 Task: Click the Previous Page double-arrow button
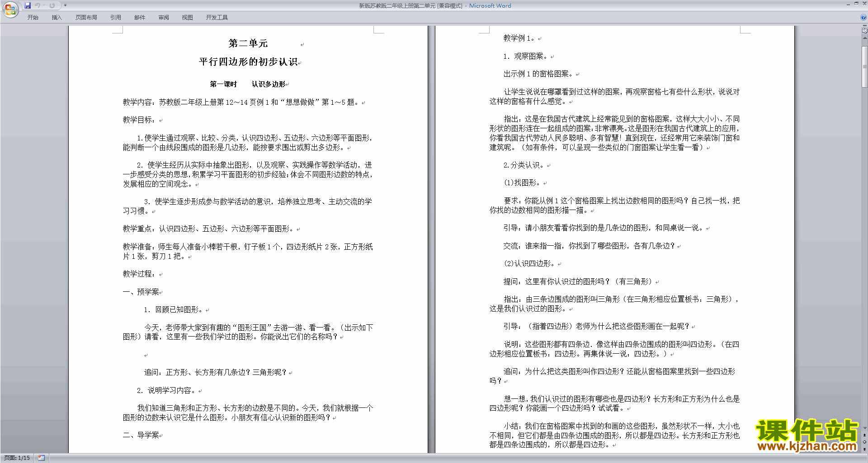point(865,435)
